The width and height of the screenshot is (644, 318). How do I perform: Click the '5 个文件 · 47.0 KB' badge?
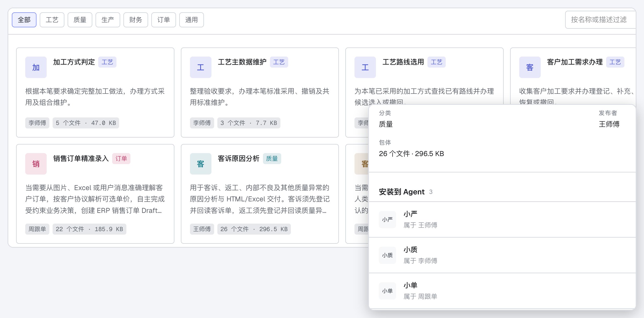click(86, 123)
